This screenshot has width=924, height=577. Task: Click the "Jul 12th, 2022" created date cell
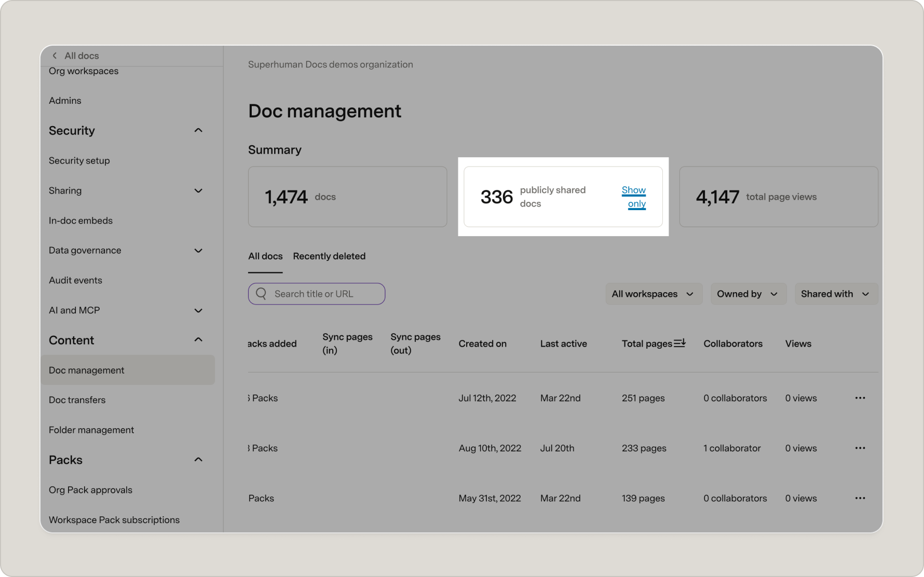click(487, 398)
